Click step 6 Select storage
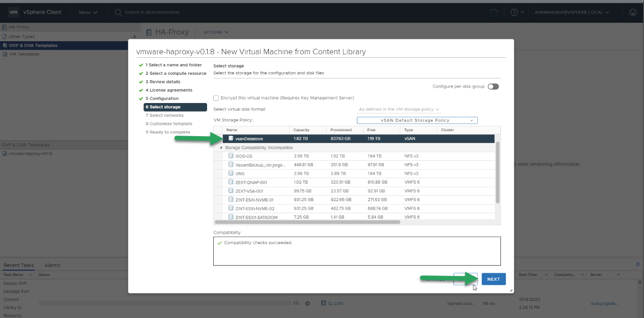This screenshot has height=318, width=644. tap(175, 107)
